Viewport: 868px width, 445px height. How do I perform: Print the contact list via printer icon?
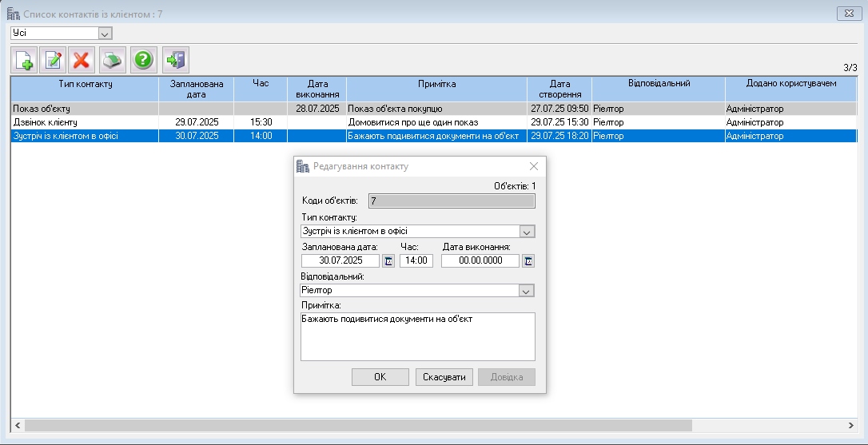coord(113,60)
